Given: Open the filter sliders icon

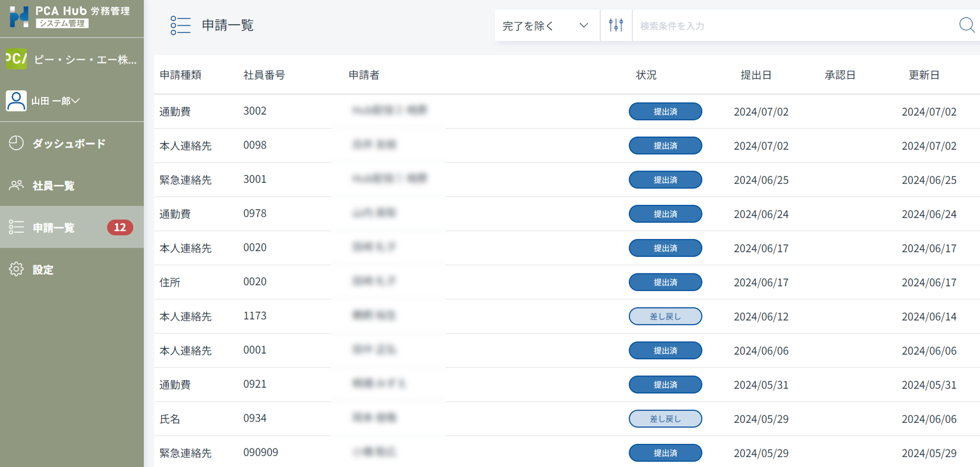Looking at the screenshot, I should click(x=616, y=25).
